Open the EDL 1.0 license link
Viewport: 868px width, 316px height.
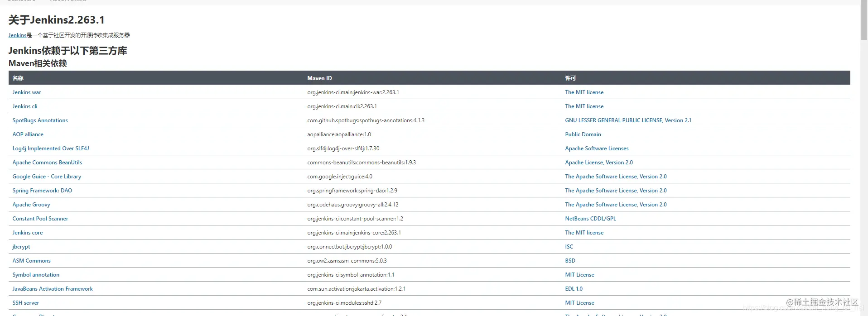(x=574, y=289)
